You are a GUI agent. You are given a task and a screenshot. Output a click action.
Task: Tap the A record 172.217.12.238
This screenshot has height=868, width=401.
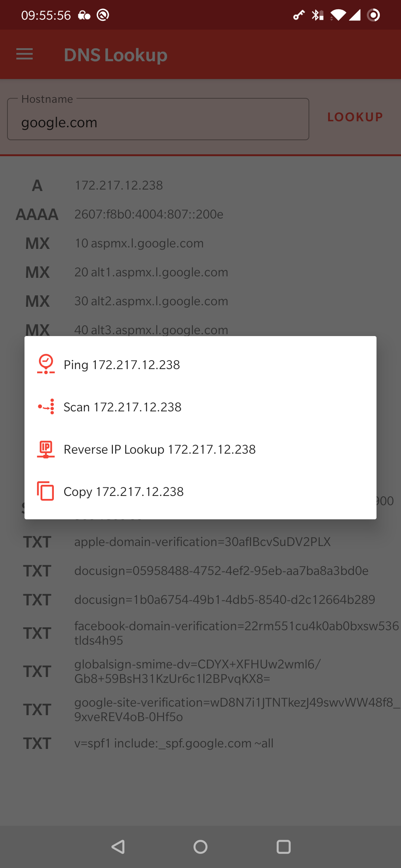click(119, 185)
